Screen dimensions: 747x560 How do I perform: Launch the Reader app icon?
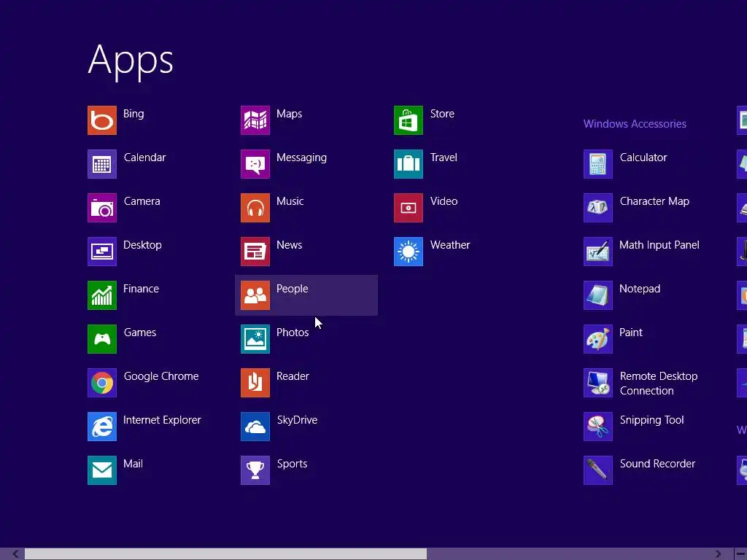pyautogui.click(x=255, y=383)
